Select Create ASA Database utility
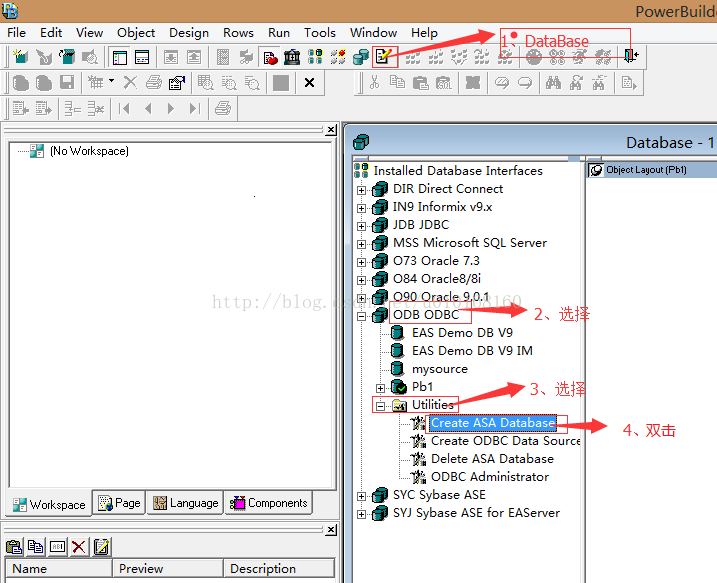Viewport: 717px width, 583px height. pyautogui.click(x=493, y=423)
